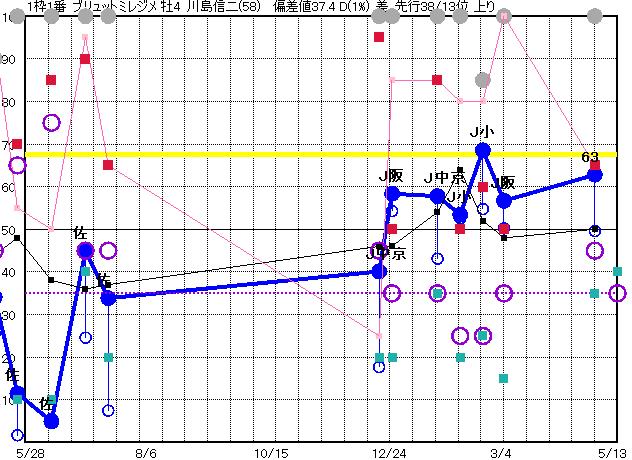Click the purple hollow circle at far right edge
This screenshot has height=460, width=632.
[x=618, y=293]
